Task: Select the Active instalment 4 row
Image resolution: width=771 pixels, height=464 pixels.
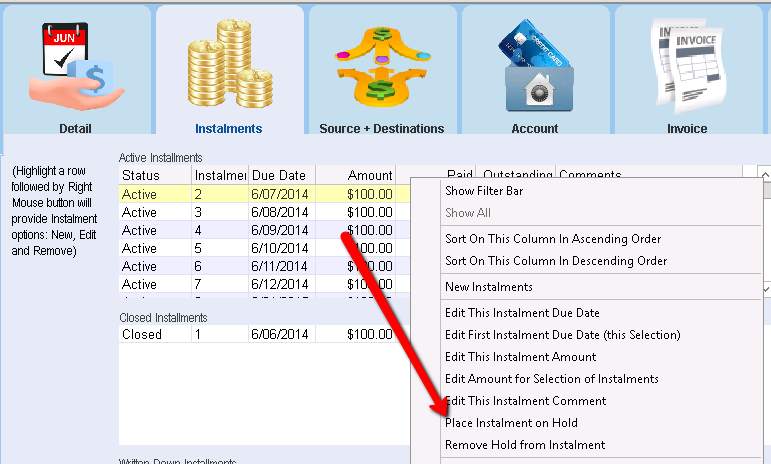Action: [264, 230]
